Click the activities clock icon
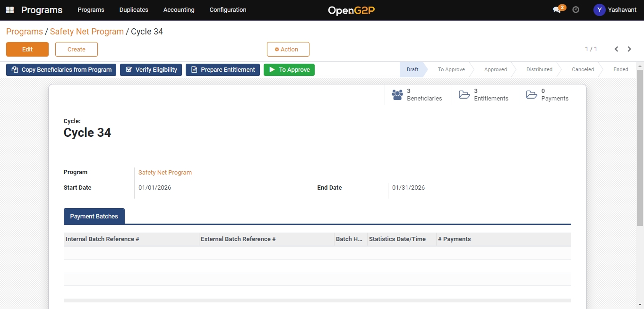This screenshot has height=309, width=644. tap(575, 10)
